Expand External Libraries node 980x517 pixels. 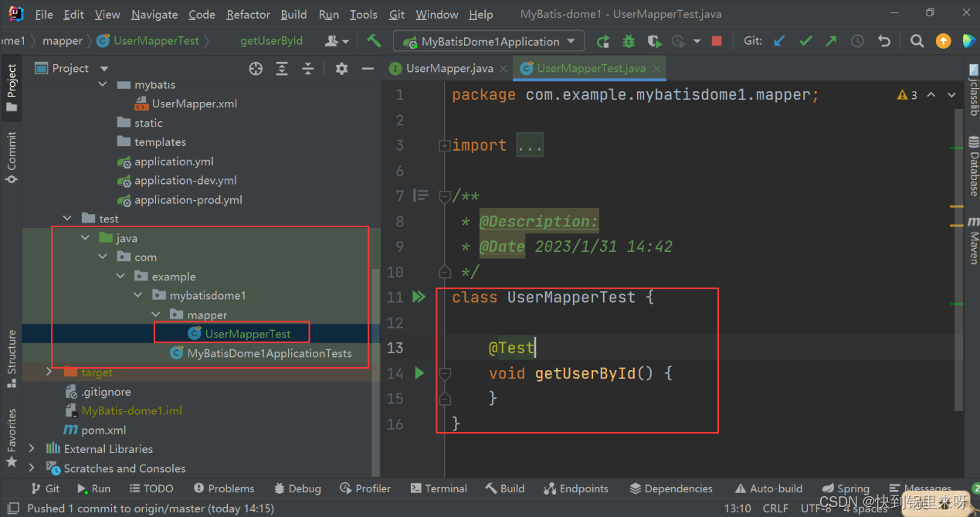[32, 448]
